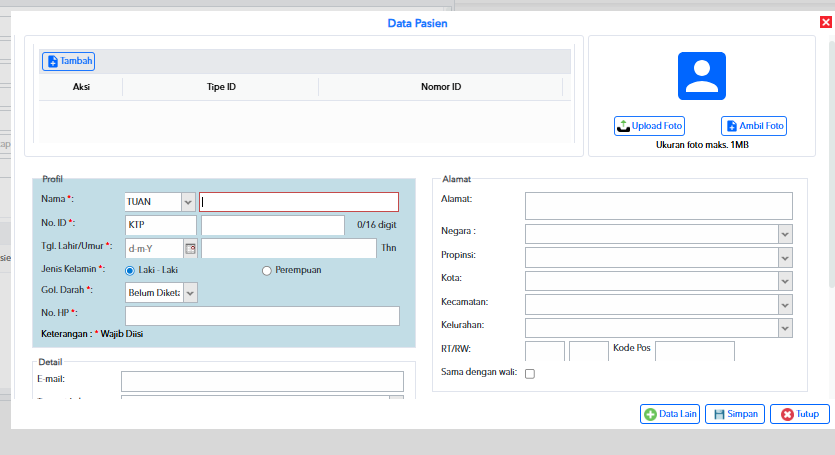Focus the No. HP input field
This screenshot has width=835, height=455.
(x=262, y=315)
